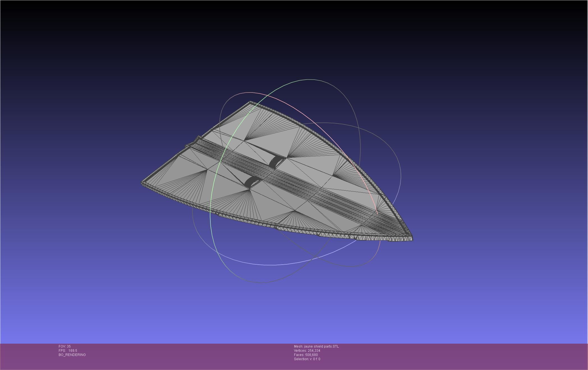Click the left corner of the shield mesh
Screen dimensions: 588x370
click(x=142, y=183)
